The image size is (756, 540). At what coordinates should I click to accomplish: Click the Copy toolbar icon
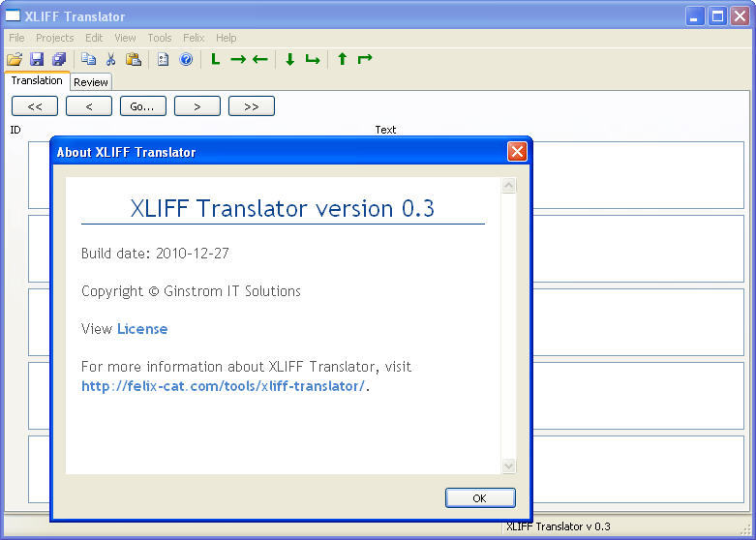coord(88,59)
